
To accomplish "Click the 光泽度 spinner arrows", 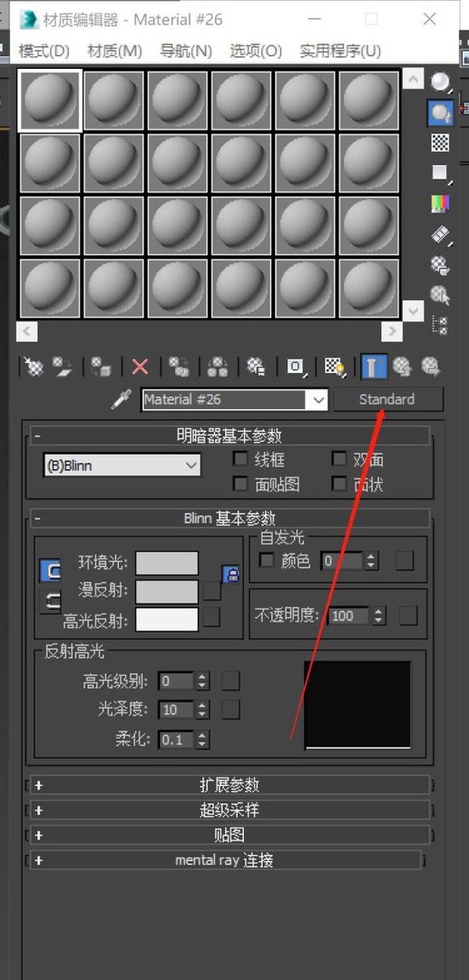I will (201, 710).
